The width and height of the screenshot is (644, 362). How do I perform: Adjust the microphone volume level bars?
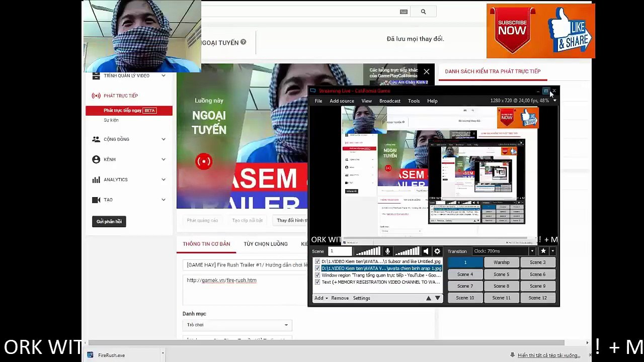click(368, 251)
